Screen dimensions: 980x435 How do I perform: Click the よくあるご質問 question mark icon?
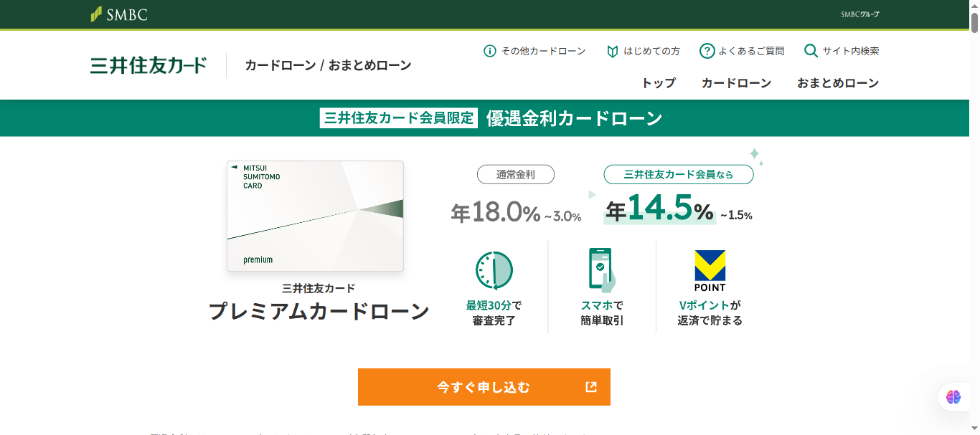(x=707, y=50)
